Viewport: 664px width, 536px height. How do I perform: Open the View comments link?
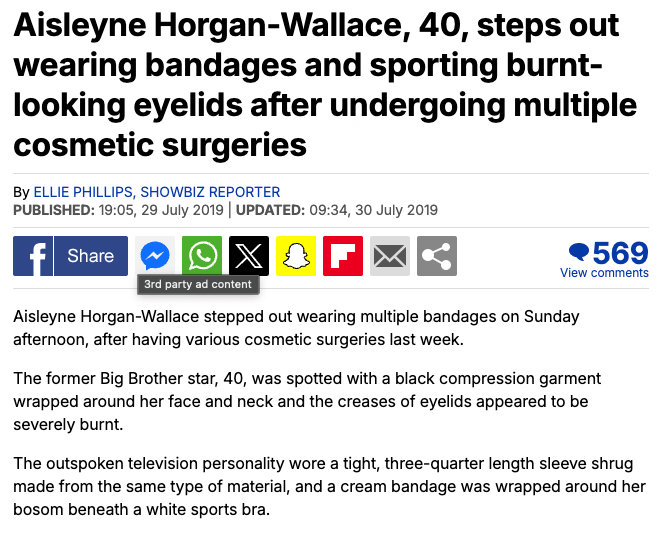604,273
